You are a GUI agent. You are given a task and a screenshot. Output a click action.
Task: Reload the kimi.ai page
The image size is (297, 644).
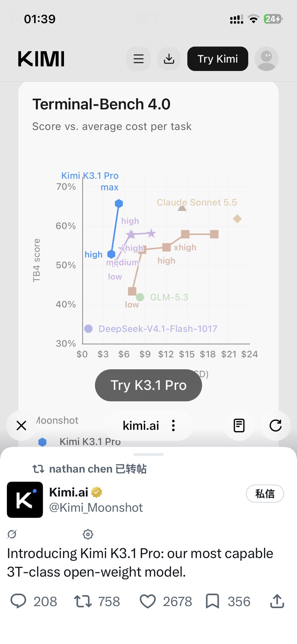click(x=275, y=425)
